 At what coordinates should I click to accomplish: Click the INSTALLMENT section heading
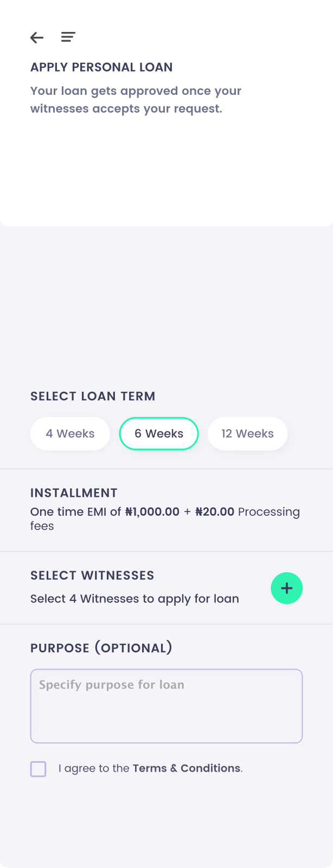tap(74, 493)
